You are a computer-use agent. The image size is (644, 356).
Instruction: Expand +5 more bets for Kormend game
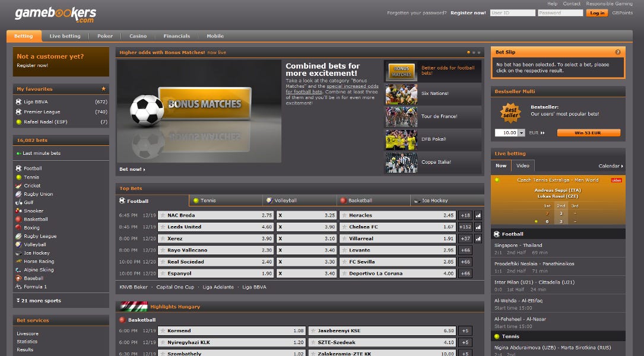coord(465,330)
